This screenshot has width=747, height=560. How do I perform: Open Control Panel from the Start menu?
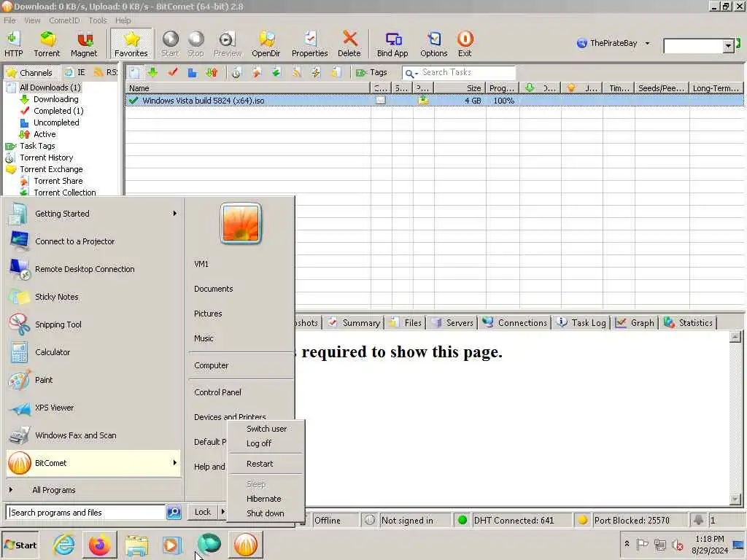tap(217, 392)
